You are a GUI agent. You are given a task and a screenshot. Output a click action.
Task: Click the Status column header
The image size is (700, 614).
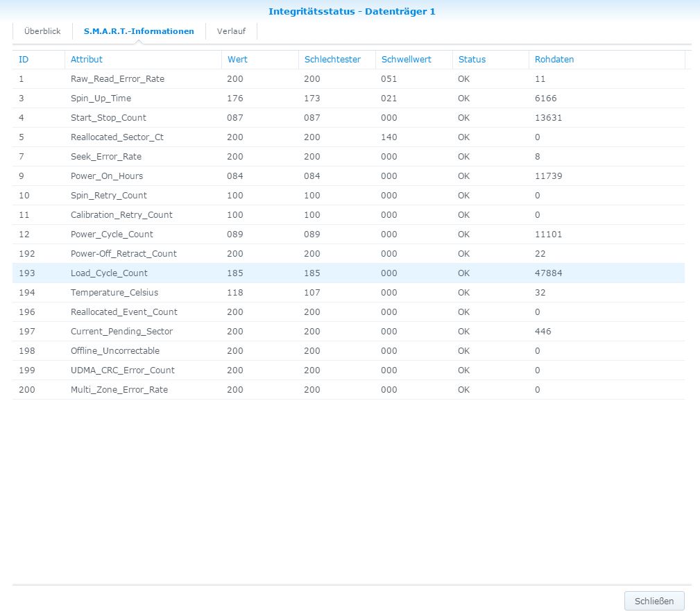click(x=490, y=60)
